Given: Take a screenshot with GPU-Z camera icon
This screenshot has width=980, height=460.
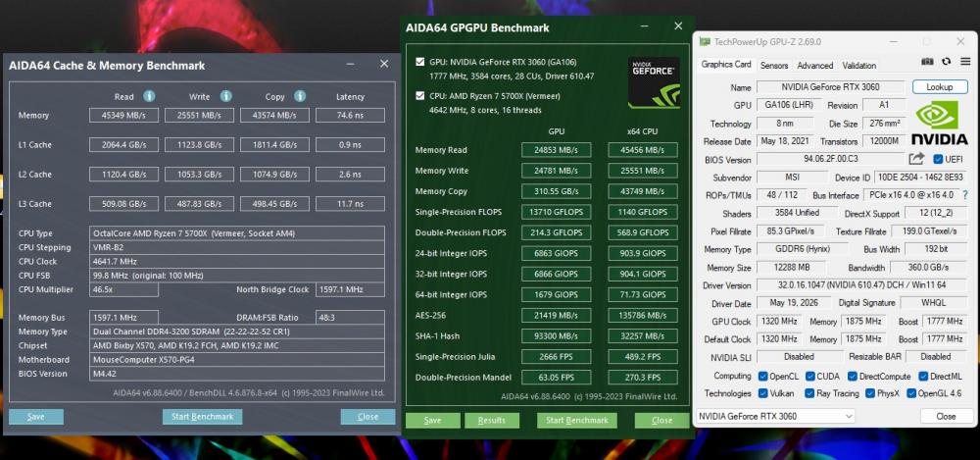Looking at the screenshot, I should (927, 62).
